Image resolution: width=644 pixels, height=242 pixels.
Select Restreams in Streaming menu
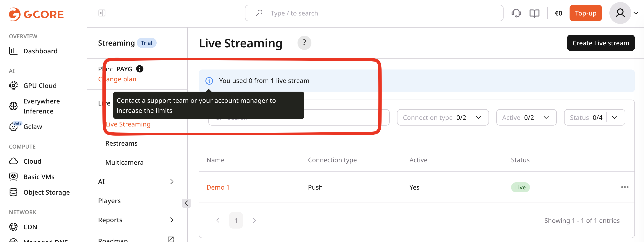pyautogui.click(x=121, y=143)
